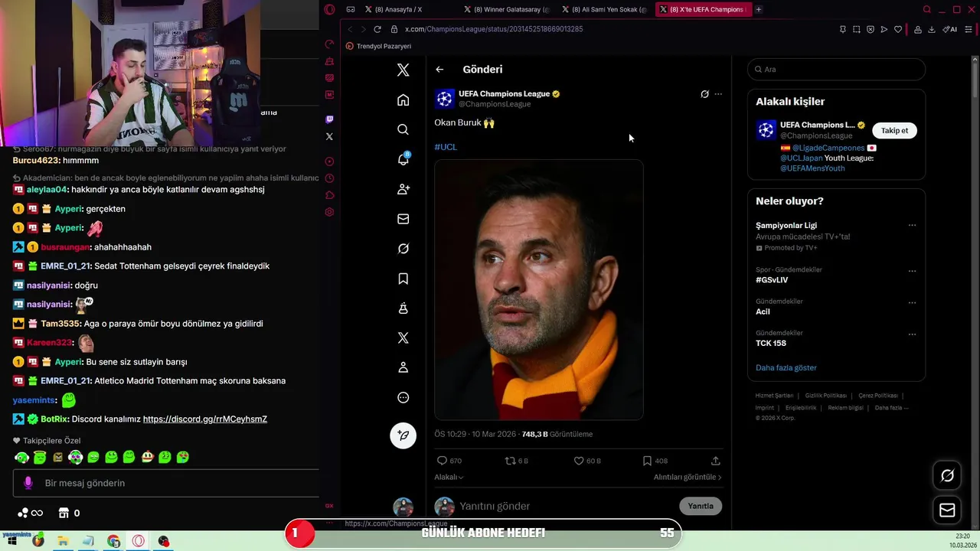Open Twitch in the Opera sidebar

click(329, 119)
